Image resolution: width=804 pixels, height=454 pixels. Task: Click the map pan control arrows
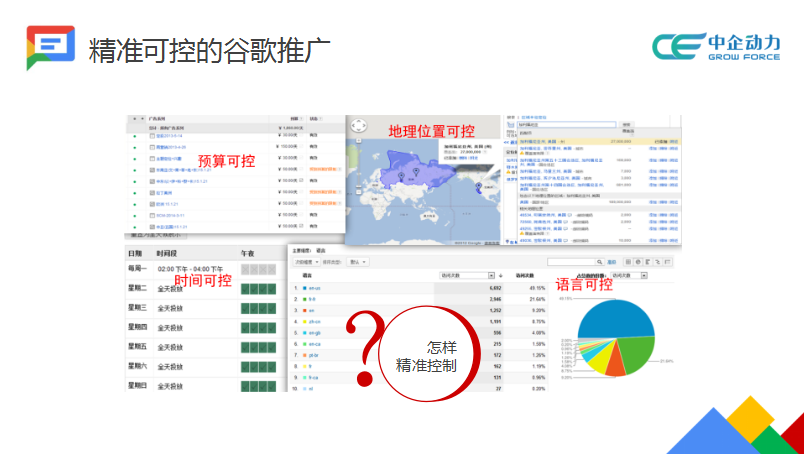click(x=358, y=126)
